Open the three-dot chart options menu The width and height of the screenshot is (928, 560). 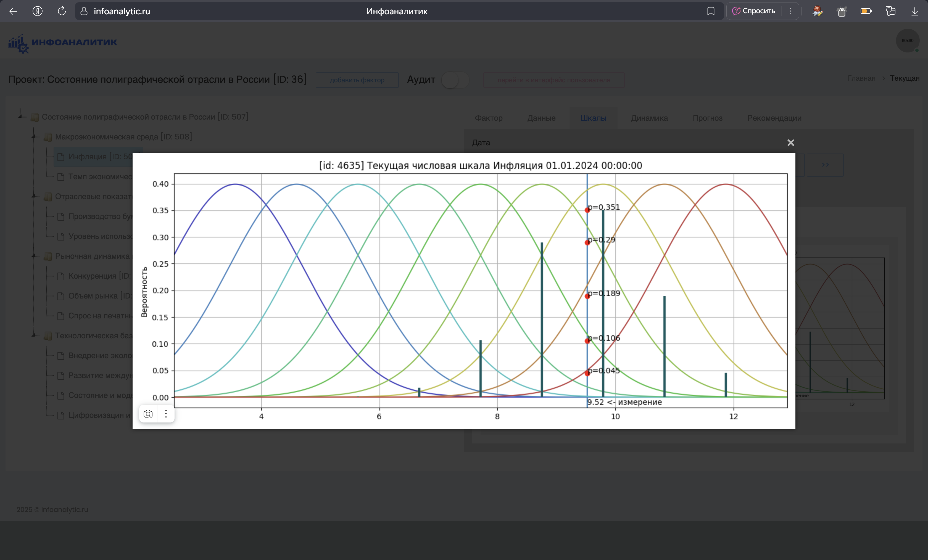(166, 414)
